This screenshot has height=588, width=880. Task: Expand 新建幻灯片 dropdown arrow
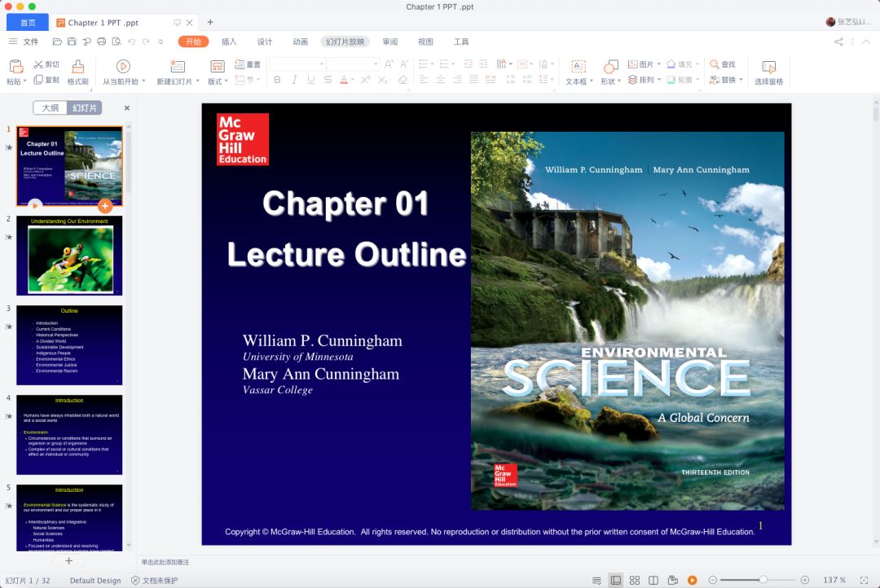click(197, 81)
